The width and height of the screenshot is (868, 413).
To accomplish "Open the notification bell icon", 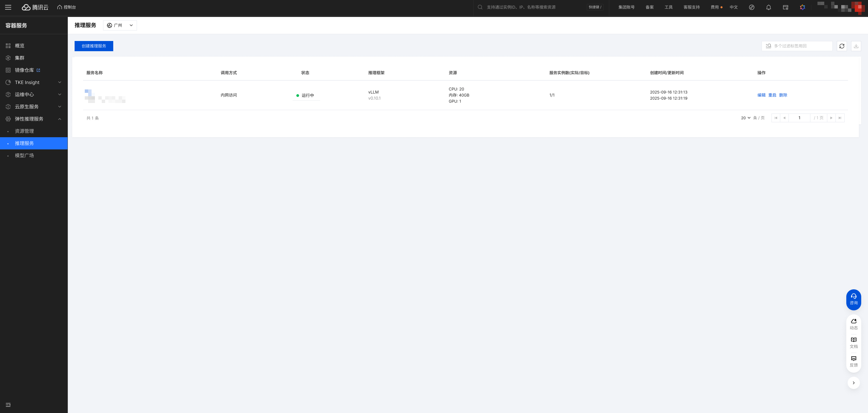I will click(768, 7).
